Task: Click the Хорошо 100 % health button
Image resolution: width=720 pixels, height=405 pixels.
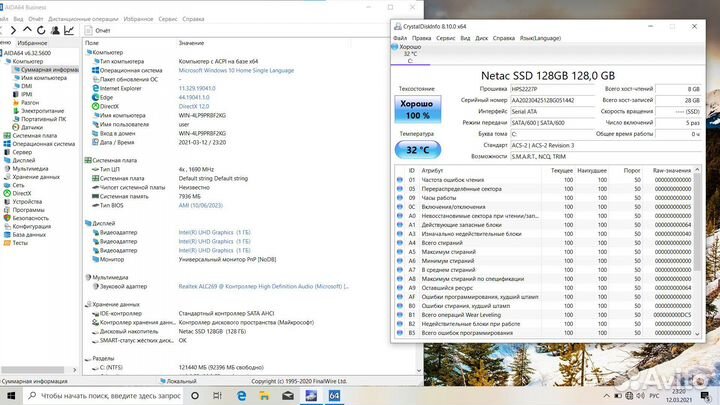Action: (x=417, y=109)
